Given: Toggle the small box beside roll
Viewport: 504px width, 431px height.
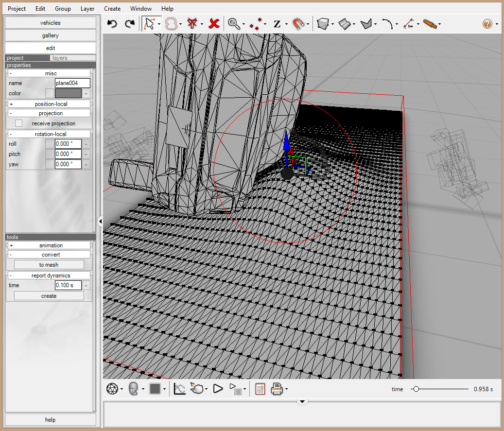Looking at the screenshot, I should pyautogui.click(x=50, y=144).
